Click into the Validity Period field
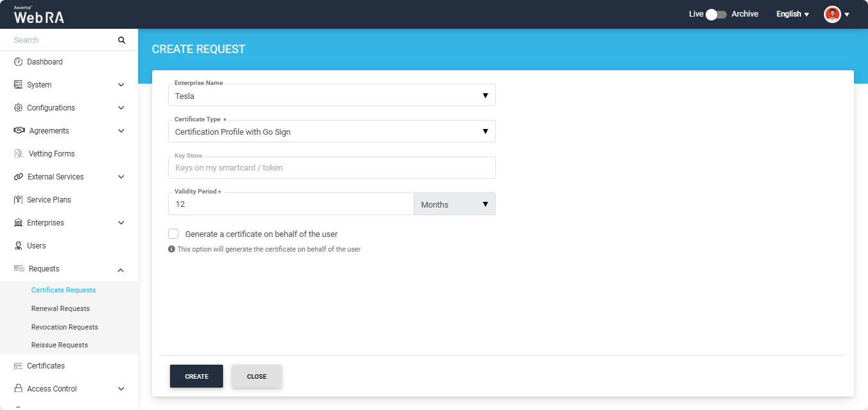868x410 pixels. 291,204
